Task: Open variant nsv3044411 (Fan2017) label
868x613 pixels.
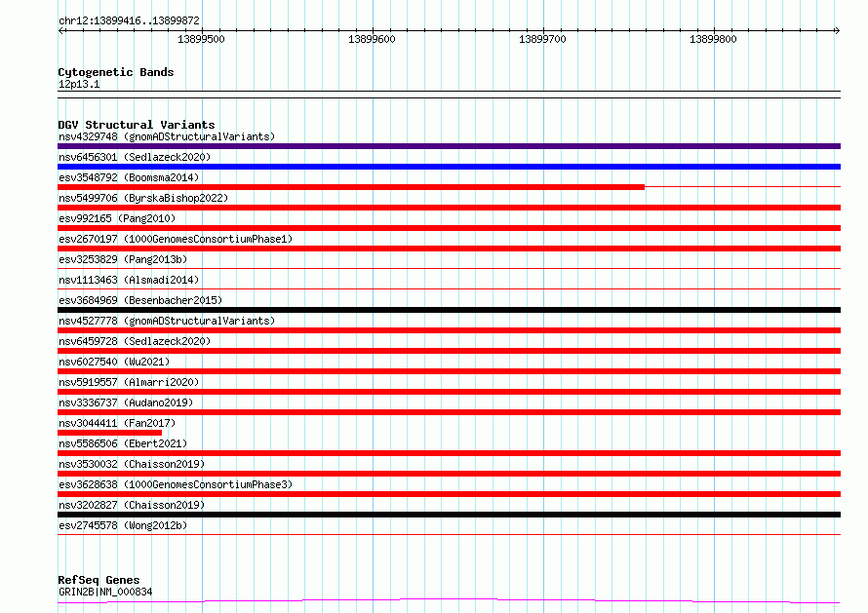Action: [x=117, y=423]
